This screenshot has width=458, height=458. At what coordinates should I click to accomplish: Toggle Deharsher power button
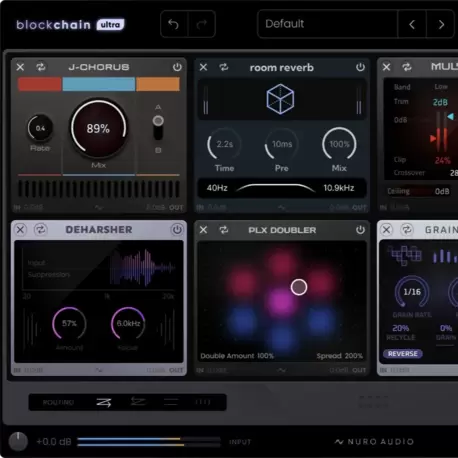click(177, 230)
